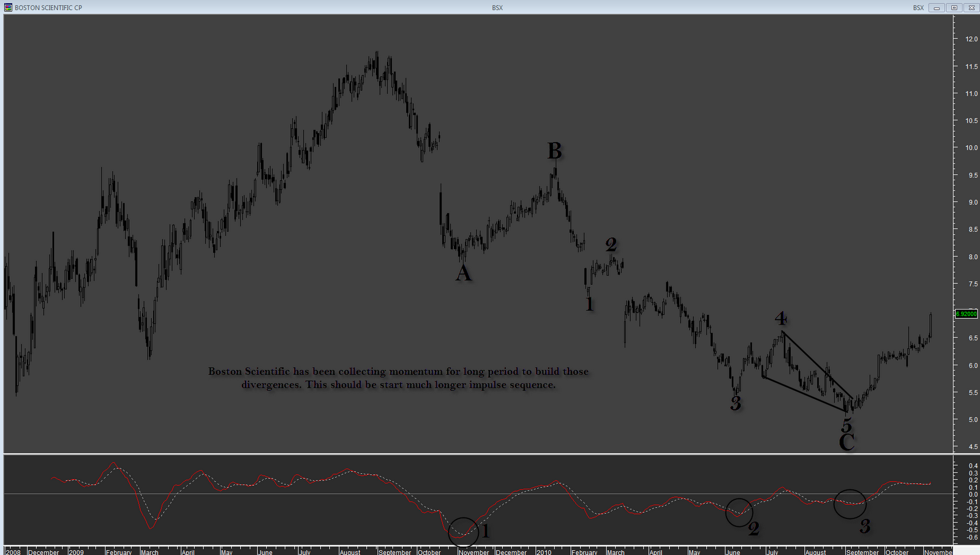Click the 9.5 price axis label

pyautogui.click(x=973, y=175)
